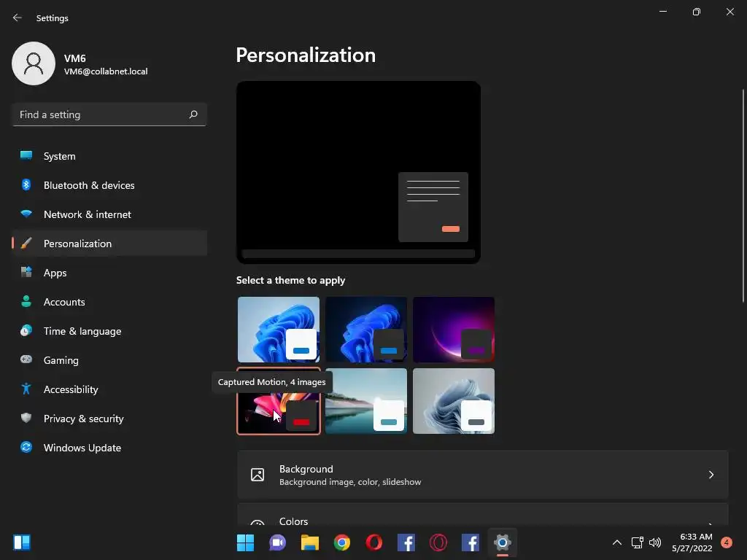The width and height of the screenshot is (747, 560).
Task: Click the volume speaker icon in tray
Action: (655, 542)
